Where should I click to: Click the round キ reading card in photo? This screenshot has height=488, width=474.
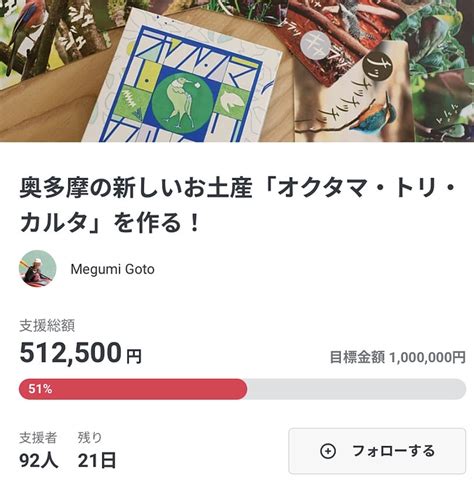315,45
